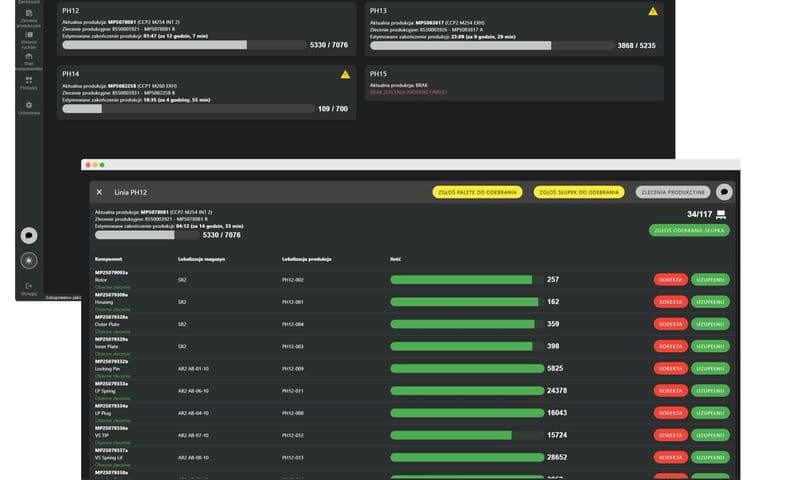Open the Historia ruchów sidebar icon
The height and width of the screenshot is (480, 800).
28,39
